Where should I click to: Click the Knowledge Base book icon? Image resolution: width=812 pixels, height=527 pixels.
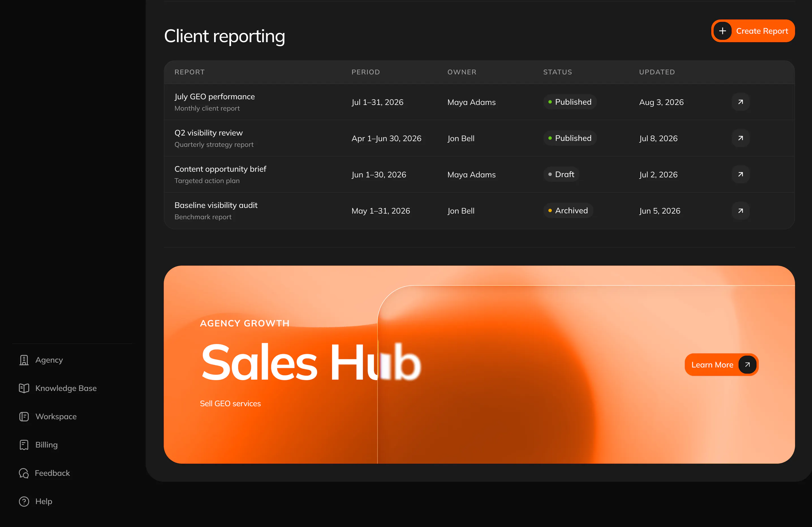[24, 388]
